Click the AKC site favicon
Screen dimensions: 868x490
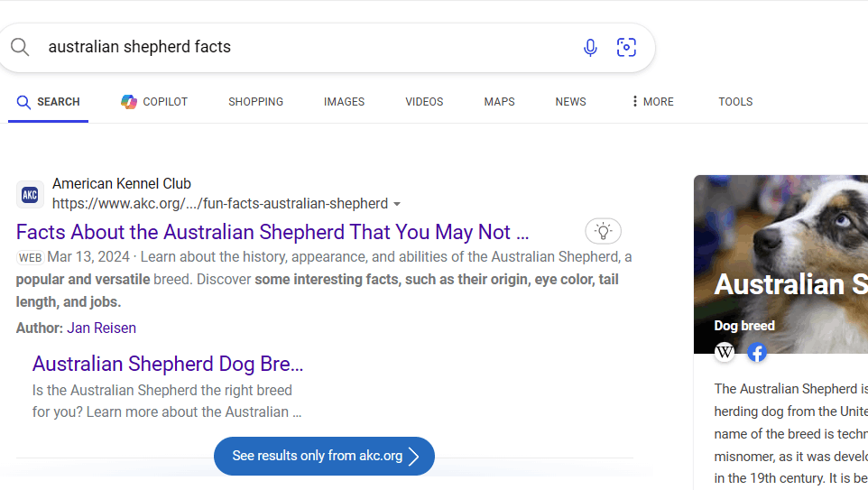click(x=30, y=194)
